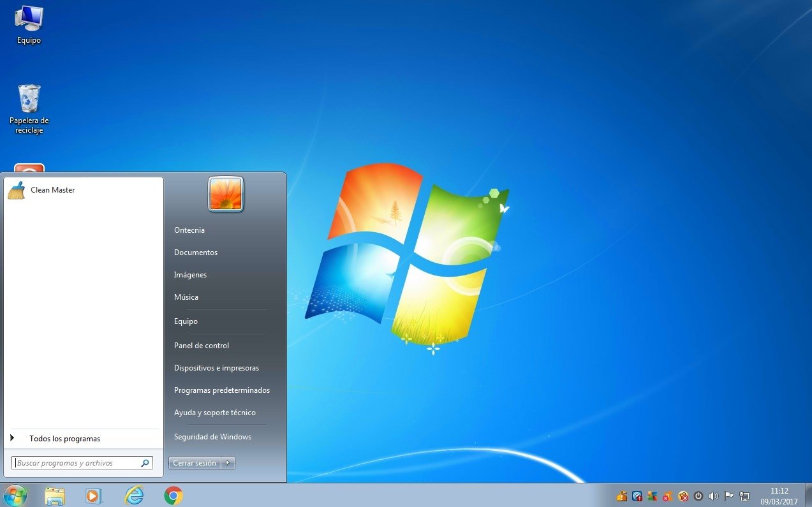
Task: Open the arrow next to Cerrar sesión
Action: tap(228, 463)
